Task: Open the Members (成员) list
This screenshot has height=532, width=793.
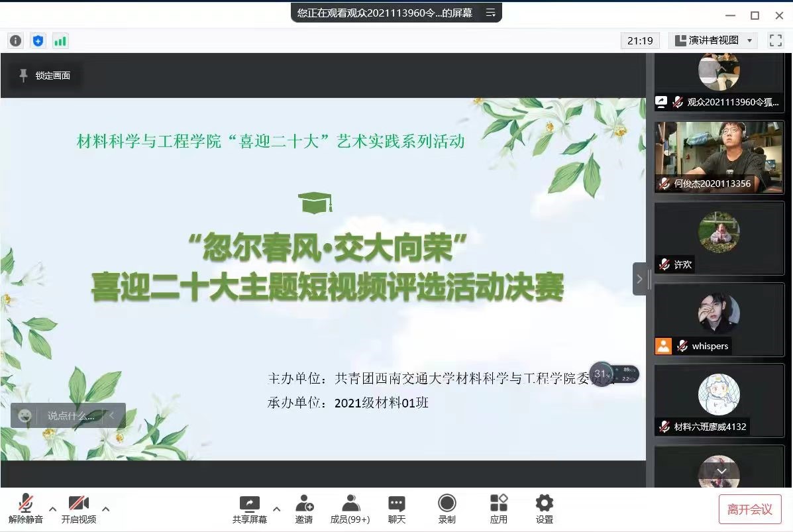Action: (x=350, y=509)
